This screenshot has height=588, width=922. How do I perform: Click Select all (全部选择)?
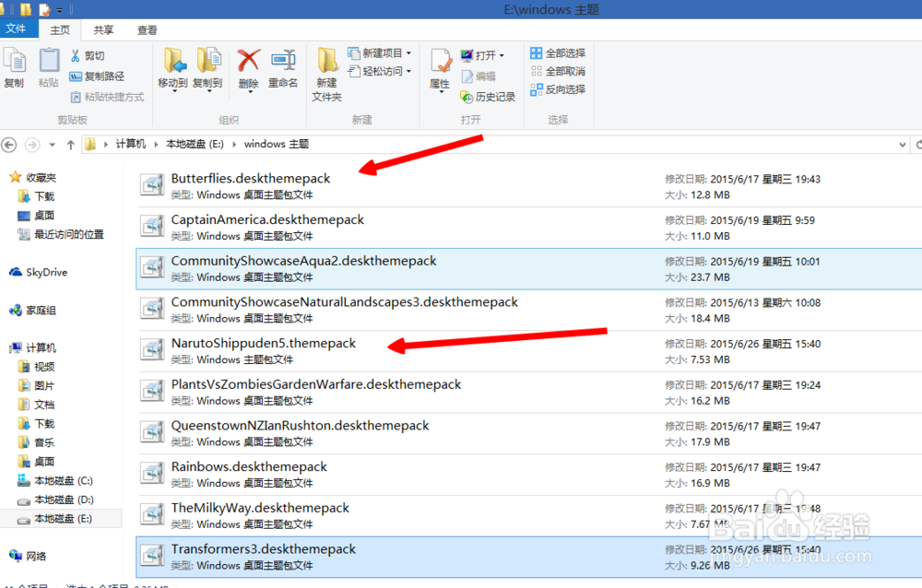[558, 53]
